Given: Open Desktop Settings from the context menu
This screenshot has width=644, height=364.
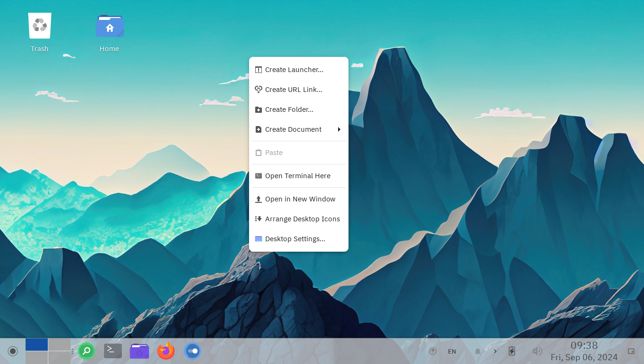Looking at the screenshot, I should tap(295, 238).
